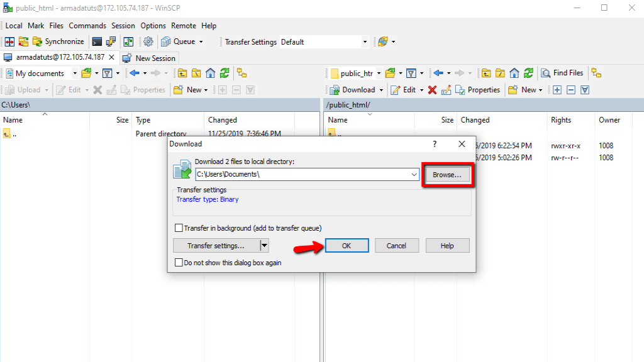Click New in the local panel toolbar
Viewport: 644px width, 362px height.
(x=191, y=90)
